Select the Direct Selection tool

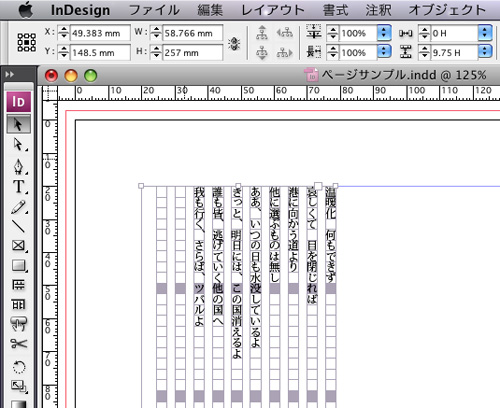tap(18, 145)
